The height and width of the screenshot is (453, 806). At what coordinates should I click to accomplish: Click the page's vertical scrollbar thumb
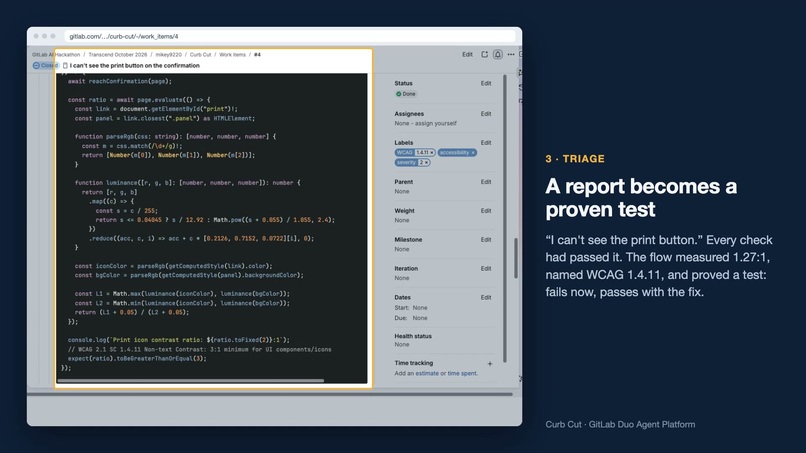[516, 258]
